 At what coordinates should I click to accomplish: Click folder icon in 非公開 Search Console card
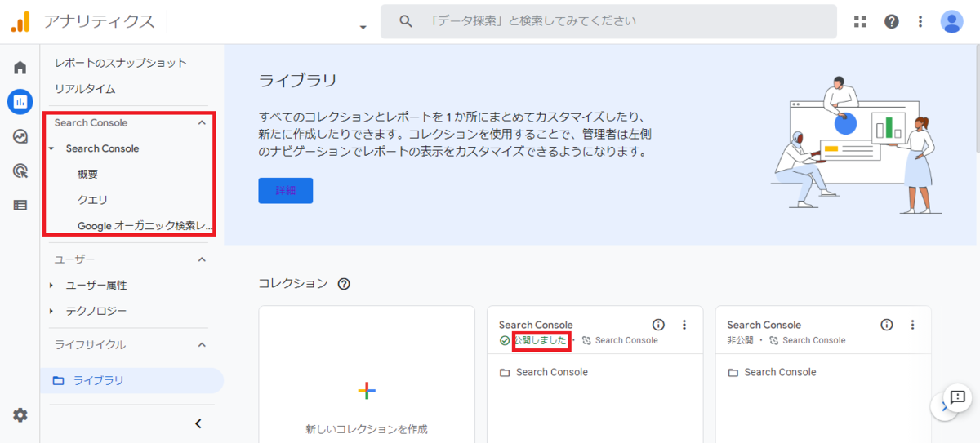click(733, 372)
